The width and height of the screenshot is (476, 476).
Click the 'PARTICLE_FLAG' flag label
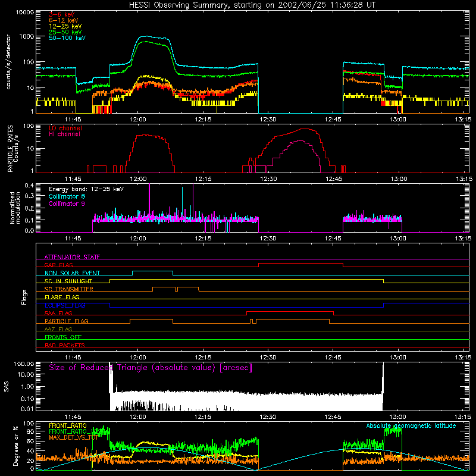[67, 321]
